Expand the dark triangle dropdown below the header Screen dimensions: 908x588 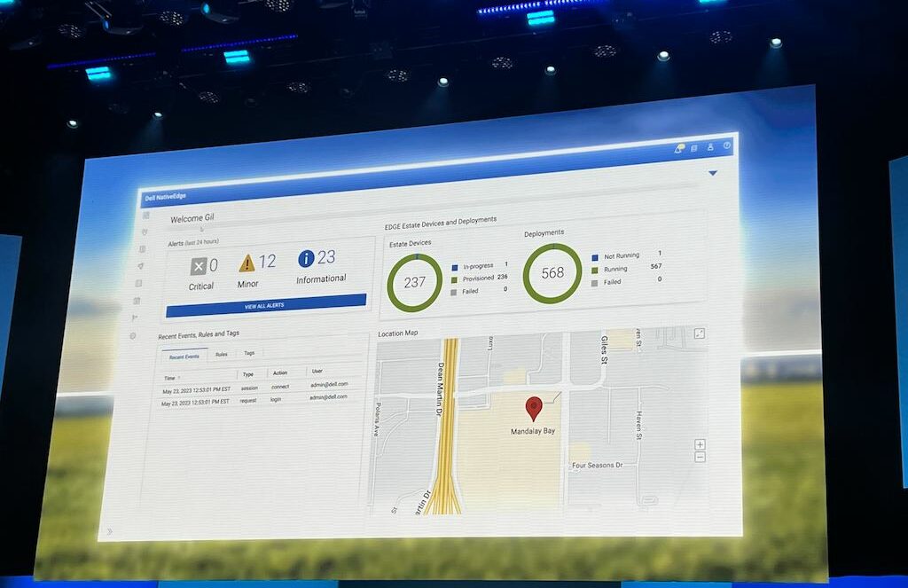pos(713,173)
